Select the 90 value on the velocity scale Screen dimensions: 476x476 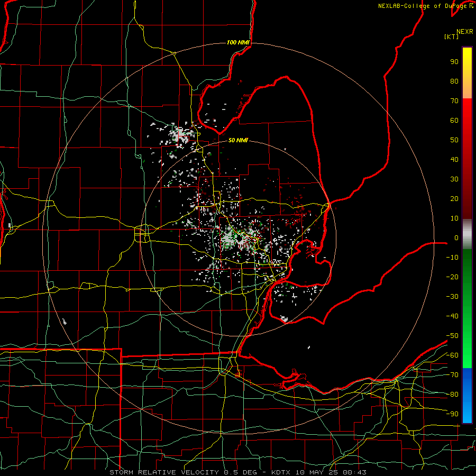point(454,62)
